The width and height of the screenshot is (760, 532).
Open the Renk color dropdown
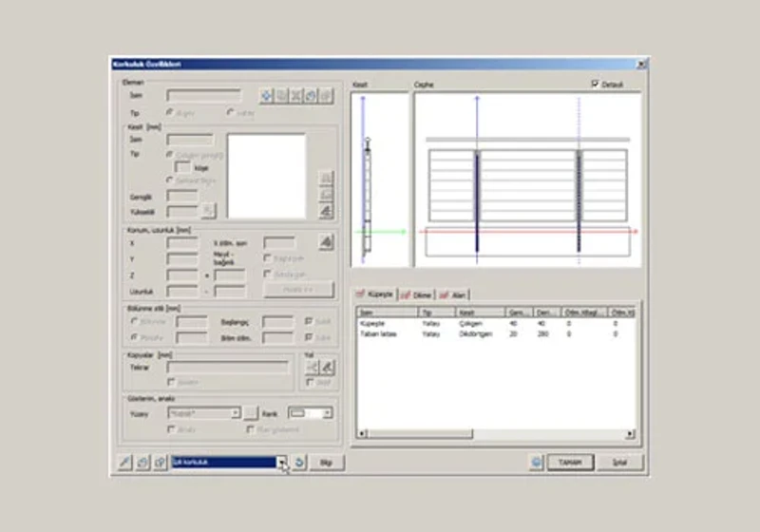point(311,413)
